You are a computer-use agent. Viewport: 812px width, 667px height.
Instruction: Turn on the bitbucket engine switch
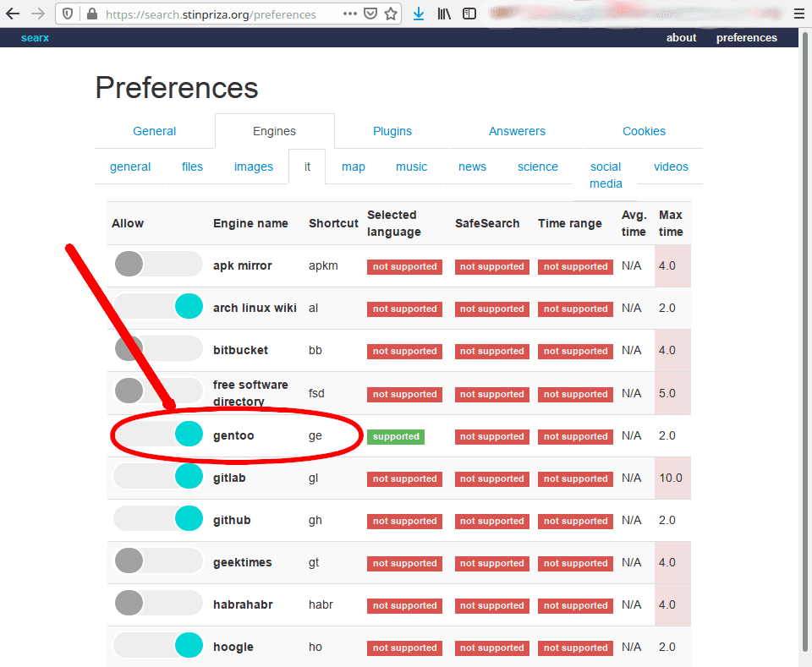(x=157, y=349)
